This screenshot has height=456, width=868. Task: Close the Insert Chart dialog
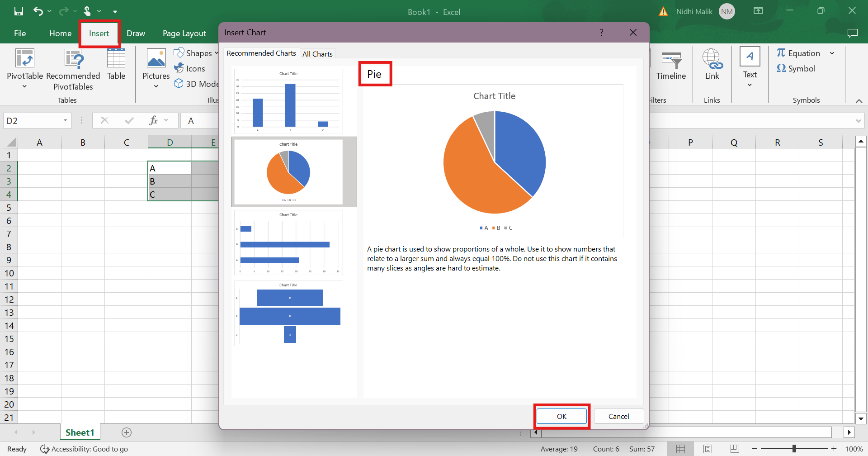633,33
